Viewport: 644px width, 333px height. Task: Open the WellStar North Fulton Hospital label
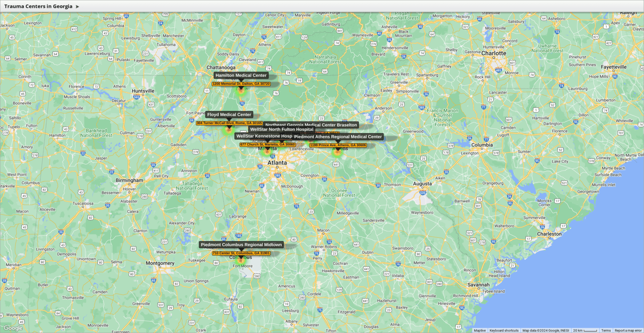(282, 129)
